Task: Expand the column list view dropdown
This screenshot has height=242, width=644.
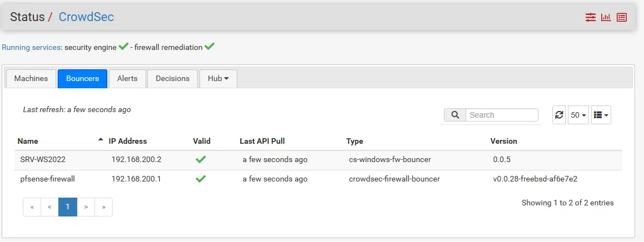Action: (601, 115)
